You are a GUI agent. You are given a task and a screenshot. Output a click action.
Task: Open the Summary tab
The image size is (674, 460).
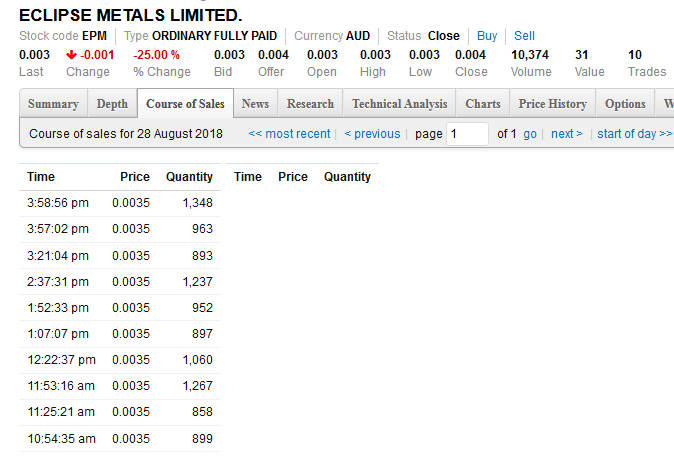[x=53, y=104]
